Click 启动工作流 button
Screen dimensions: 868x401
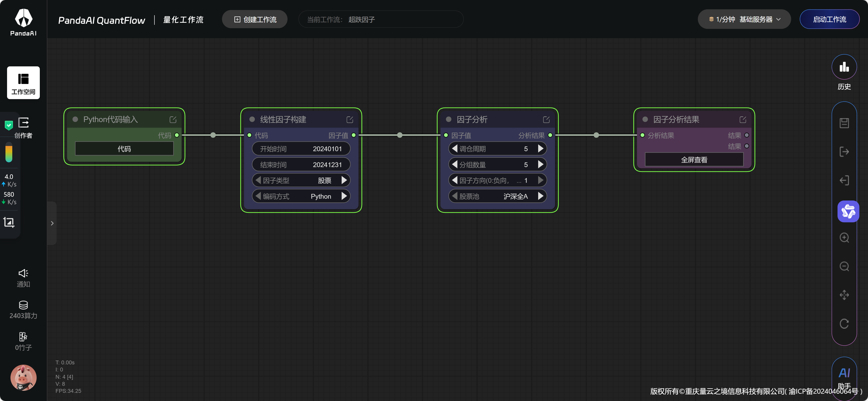[x=829, y=19]
